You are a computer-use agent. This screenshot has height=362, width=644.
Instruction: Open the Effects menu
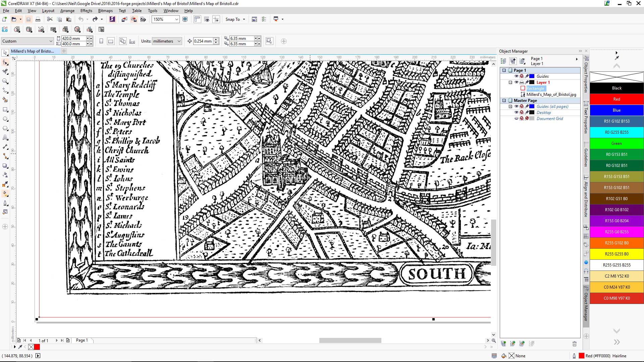pyautogui.click(x=86, y=11)
